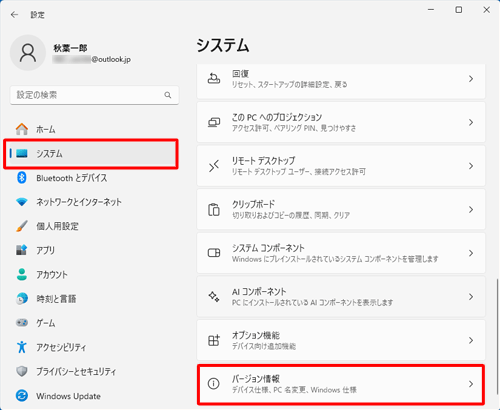Open クリップボード settings title
The image size is (500, 410).
click(x=253, y=204)
